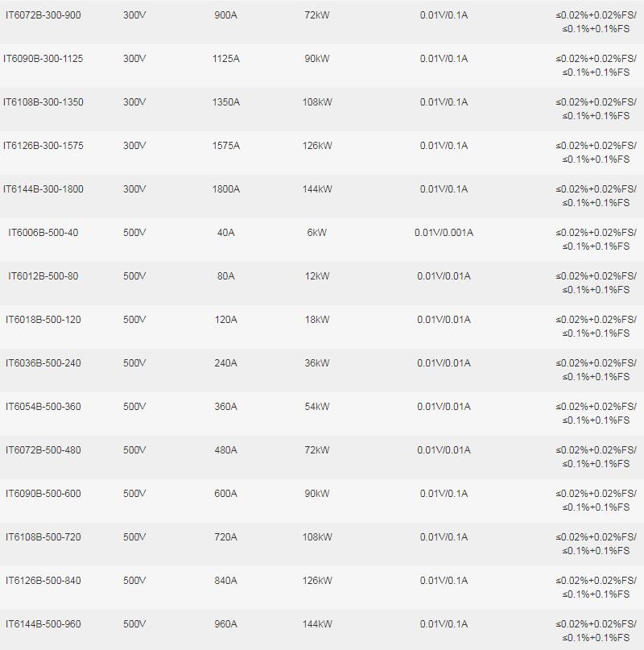The height and width of the screenshot is (650, 644).
Task: Click the IT6036B-500-240 model entry
Action: (43, 363)
